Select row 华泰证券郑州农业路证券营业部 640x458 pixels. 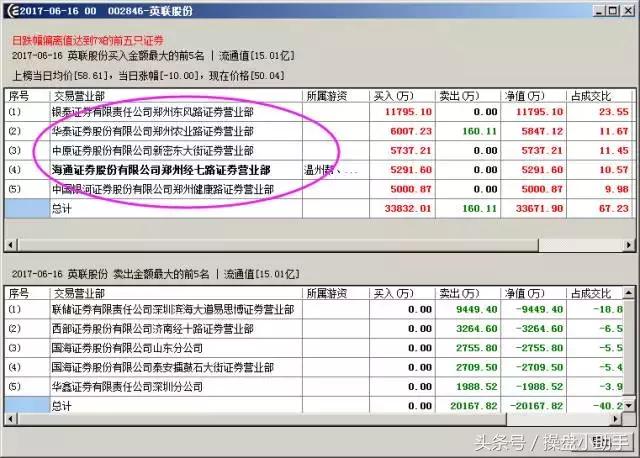pyautogui.click(x=319, y=131)
